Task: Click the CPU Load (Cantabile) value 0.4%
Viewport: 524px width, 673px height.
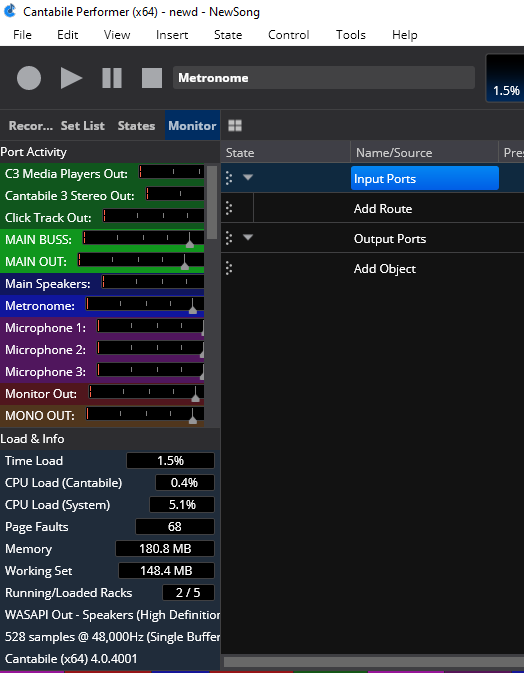Action: pyautogui.click(x=185, y=482)
